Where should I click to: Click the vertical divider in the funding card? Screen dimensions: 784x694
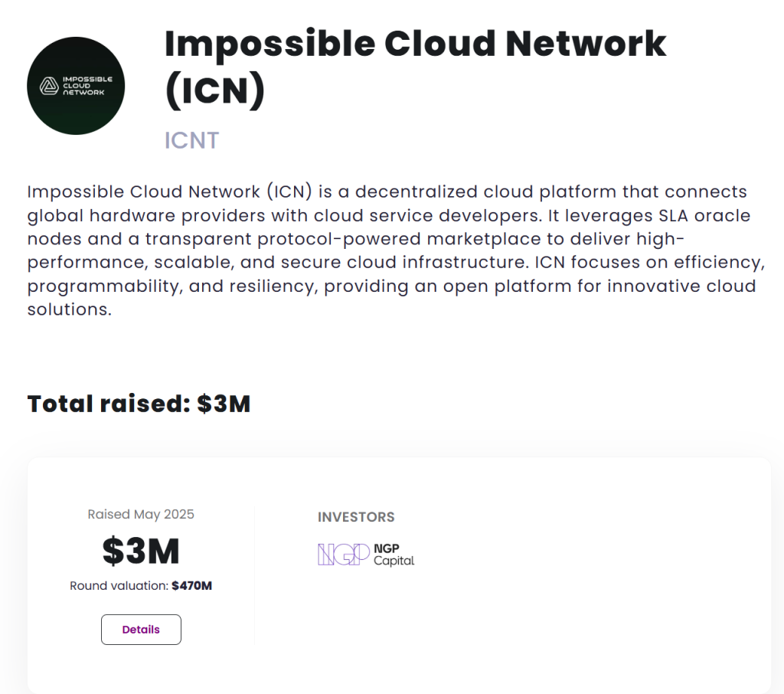(x=254, y=575)
